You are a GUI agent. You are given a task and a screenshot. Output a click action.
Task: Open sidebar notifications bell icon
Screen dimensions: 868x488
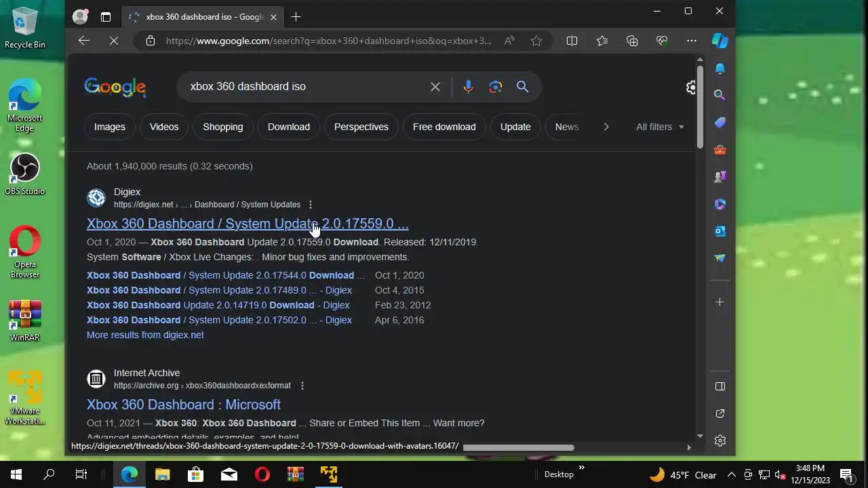coord(720,68)
